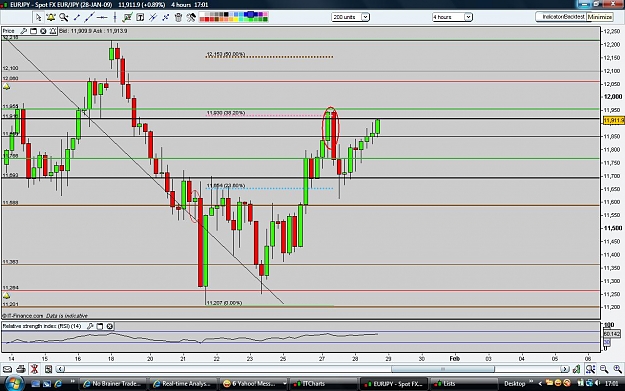Screen dimensions: 625x391
Task: Click the 11,930 (38.20%) Fibonacci label
Action: click(x=226, y=113)
